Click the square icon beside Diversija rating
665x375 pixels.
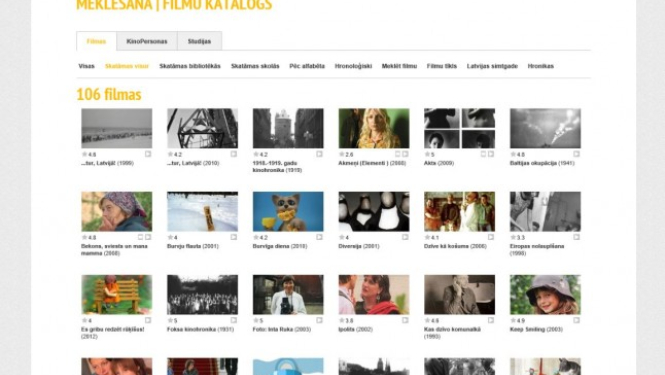(x=405, y=237)
